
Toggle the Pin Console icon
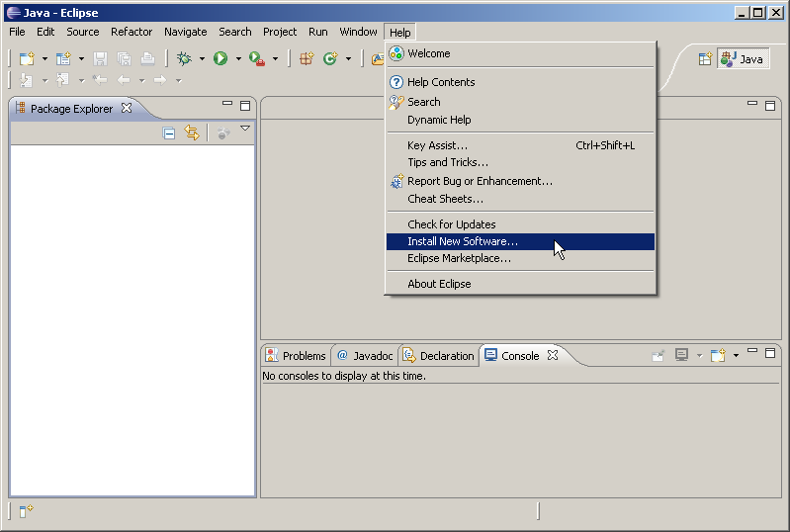click(658, 356)
